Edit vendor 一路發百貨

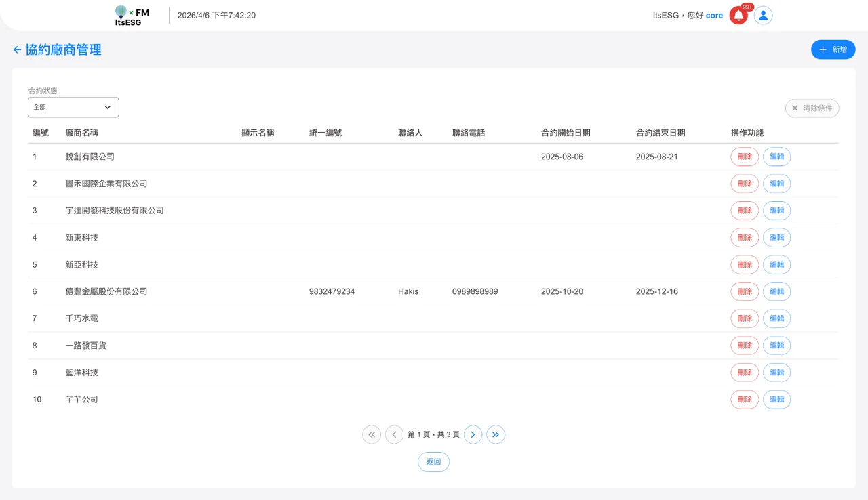[x=777, y=346]
